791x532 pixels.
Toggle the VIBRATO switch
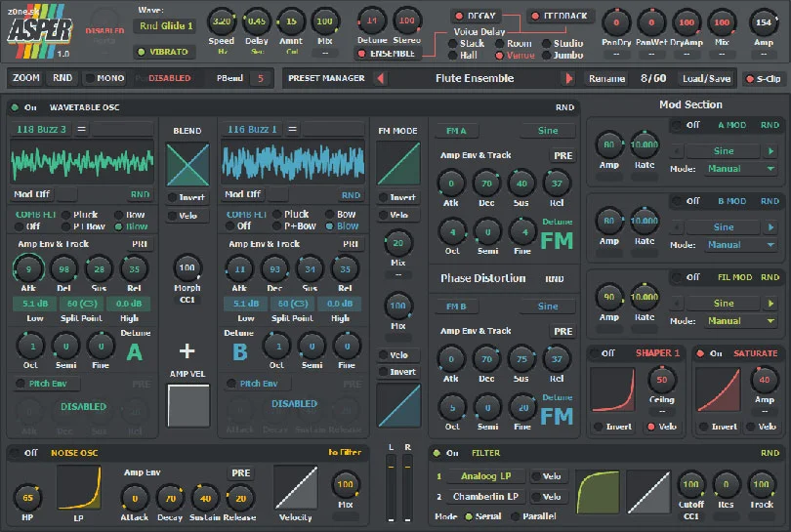click(165, 51)
